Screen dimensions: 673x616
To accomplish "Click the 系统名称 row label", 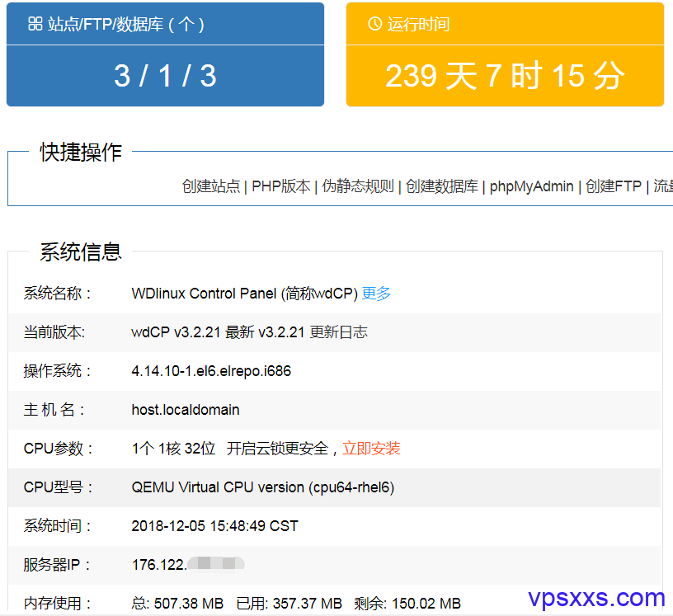I will pyautogui.click(x=57, y=294).
